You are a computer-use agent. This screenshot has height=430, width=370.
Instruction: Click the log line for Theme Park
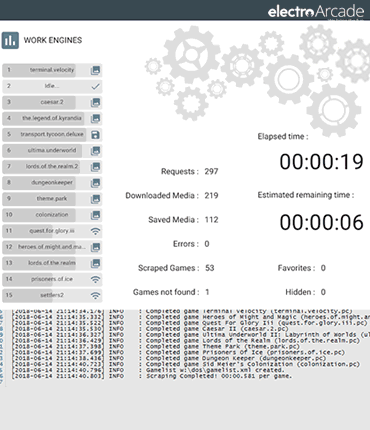(x=155, y=346)
